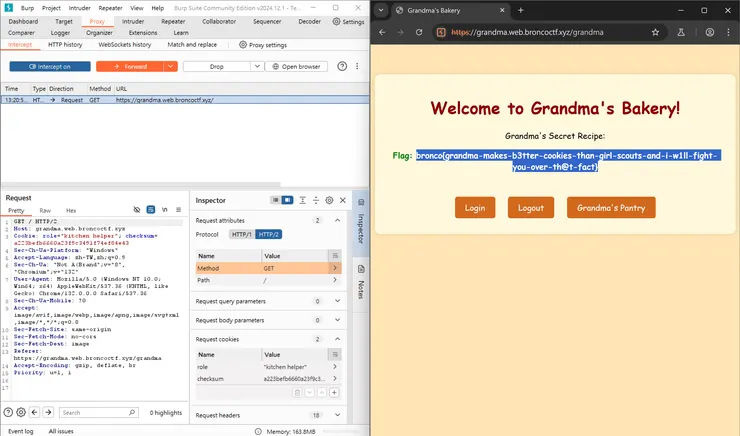Open Inspector settings gear icon
The image size is (740, 436).
click(329, 201)
